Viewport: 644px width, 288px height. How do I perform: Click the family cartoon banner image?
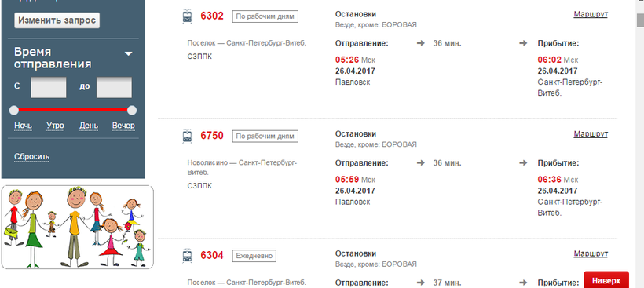tap(78, 228)
